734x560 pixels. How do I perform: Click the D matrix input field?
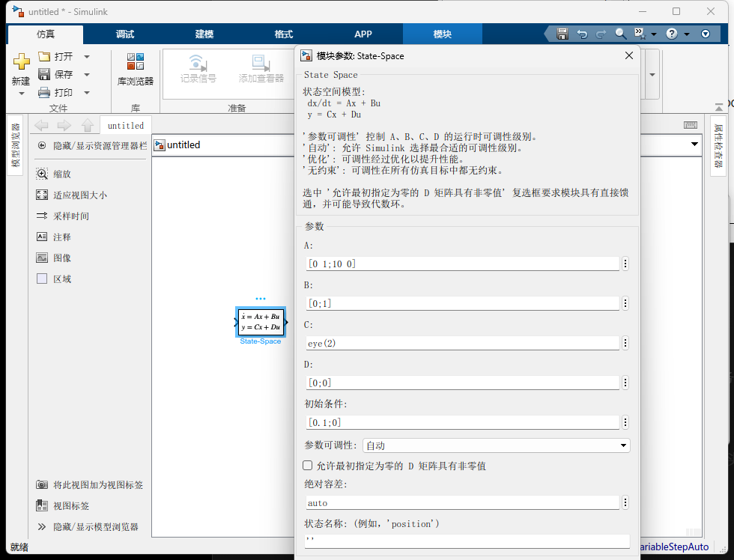tap(463, 383)
